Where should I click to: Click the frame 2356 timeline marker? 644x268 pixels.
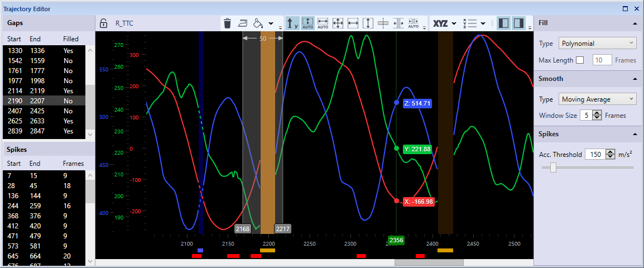click(x=396, y=240)
